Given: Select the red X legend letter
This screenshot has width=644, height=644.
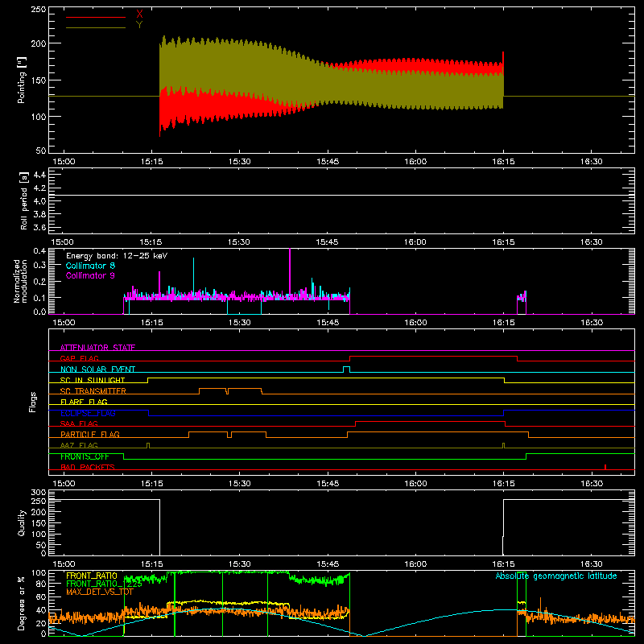Looking at the screenshot, I should (139, 14).
